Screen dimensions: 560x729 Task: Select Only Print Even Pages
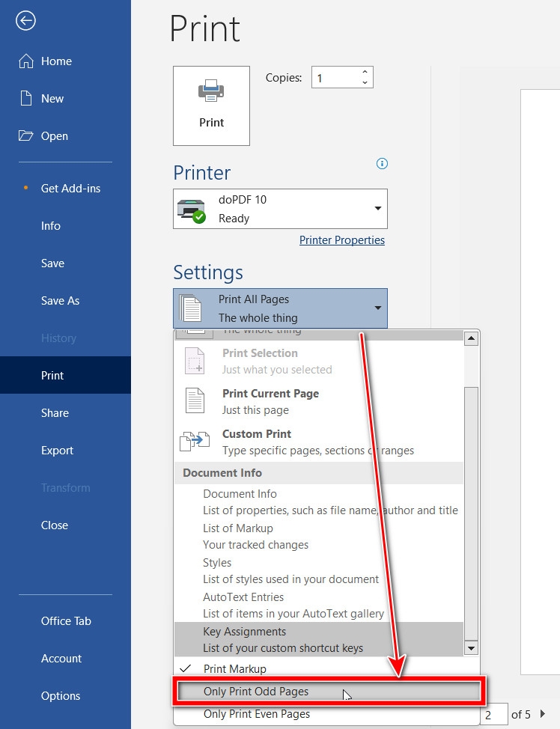[326, 714]
